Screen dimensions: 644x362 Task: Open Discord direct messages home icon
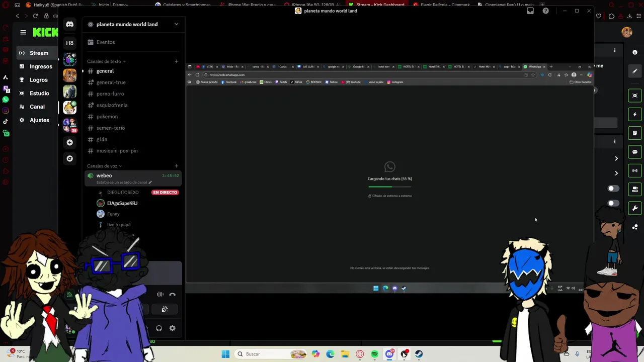tap(70, 24)
